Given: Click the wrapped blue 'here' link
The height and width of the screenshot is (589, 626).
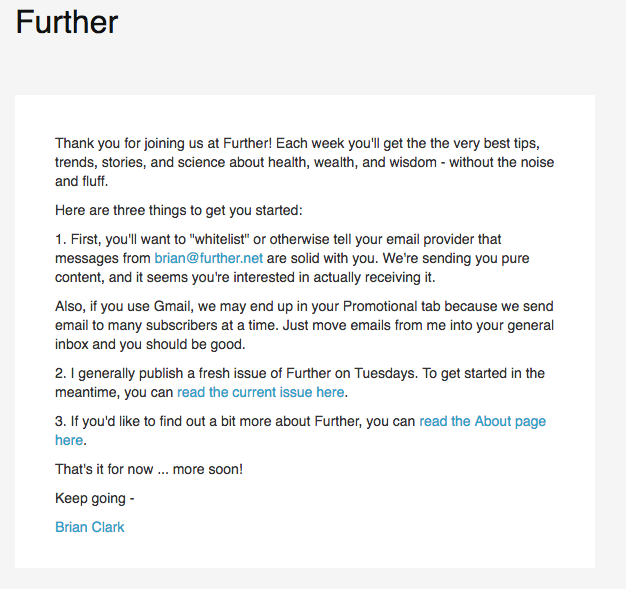Looking at the screenshot, I should point(69,440).
